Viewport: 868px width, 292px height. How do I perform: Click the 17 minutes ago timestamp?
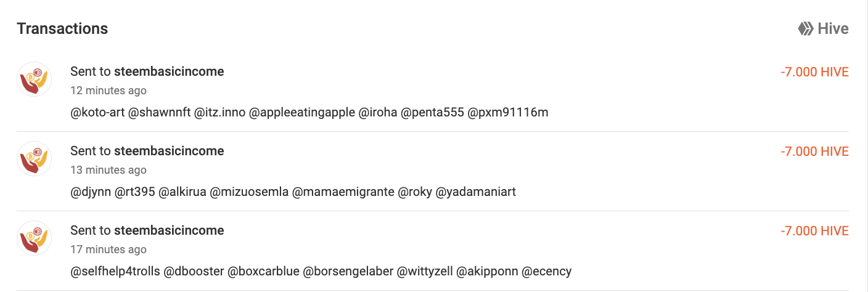coord(108,249)
